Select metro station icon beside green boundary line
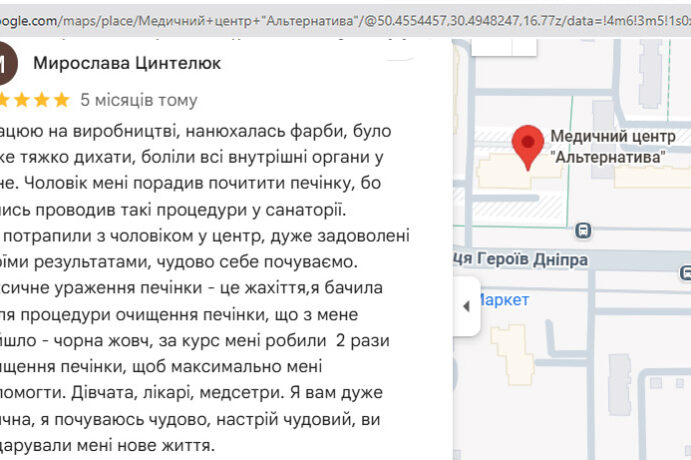 point(582,230)
